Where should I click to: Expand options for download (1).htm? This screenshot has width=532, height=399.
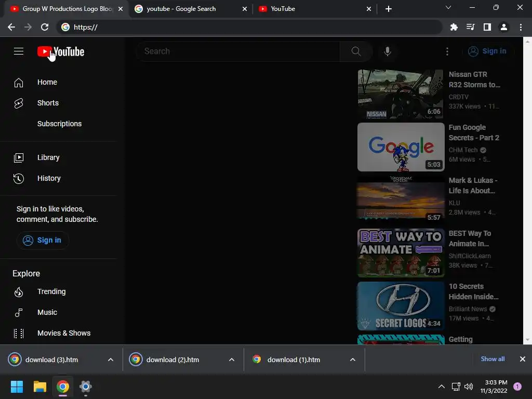tap(353, 360)
